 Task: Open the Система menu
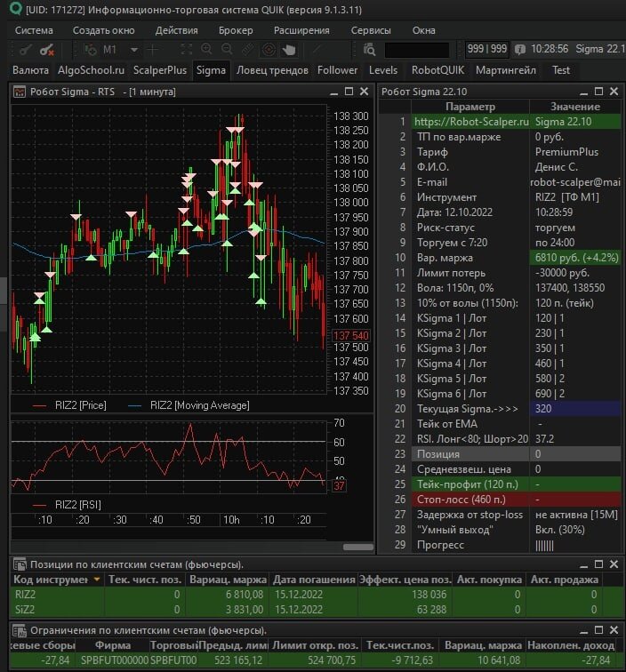point(34,30)
